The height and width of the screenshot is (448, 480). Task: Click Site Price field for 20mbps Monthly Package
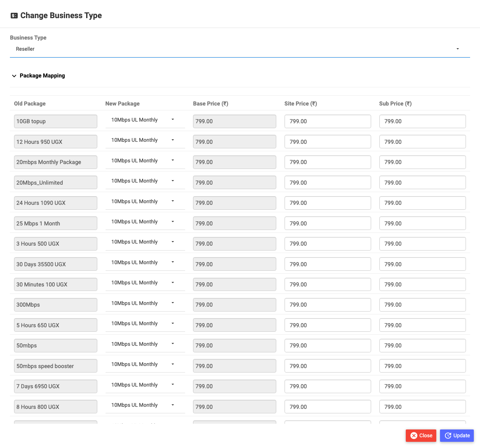click(327, 162)
